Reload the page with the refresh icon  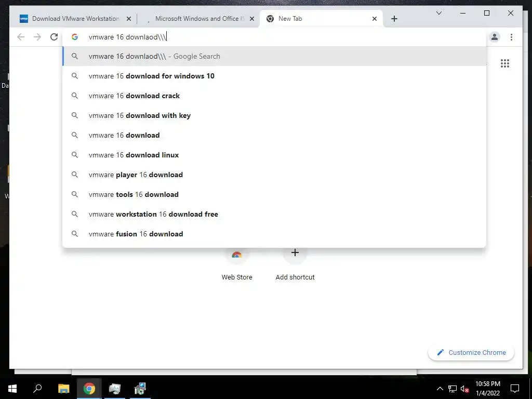tap(54, 37)
